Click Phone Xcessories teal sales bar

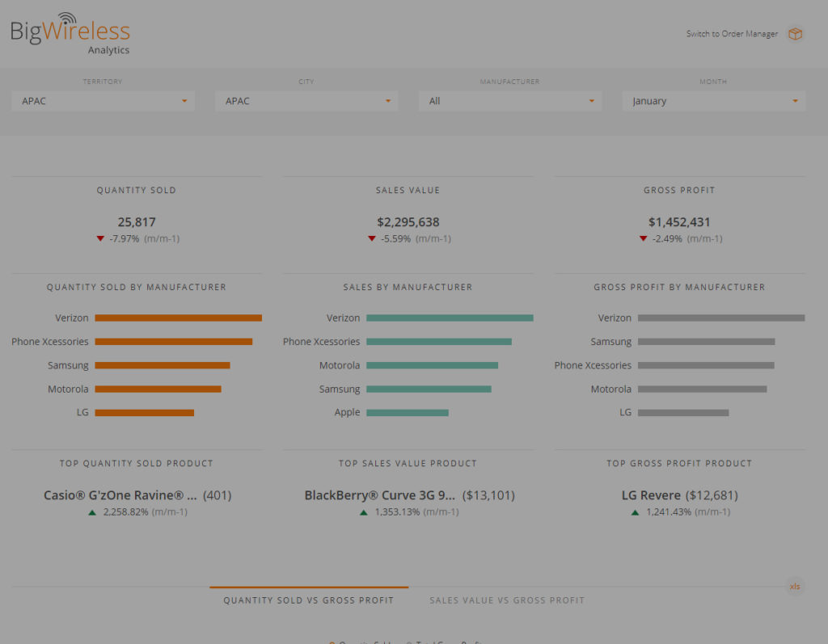(439, 342)
